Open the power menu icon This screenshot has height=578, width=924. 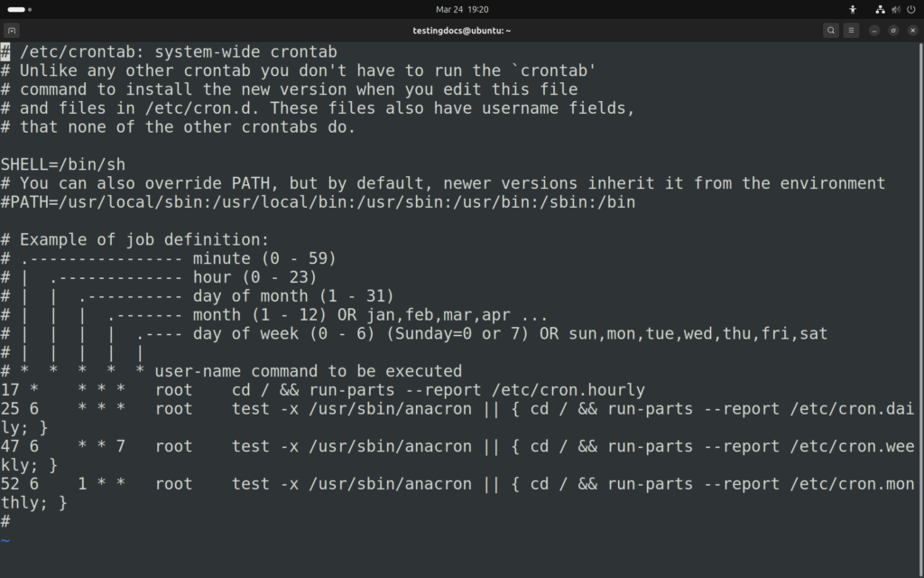(x=911, y=9)
